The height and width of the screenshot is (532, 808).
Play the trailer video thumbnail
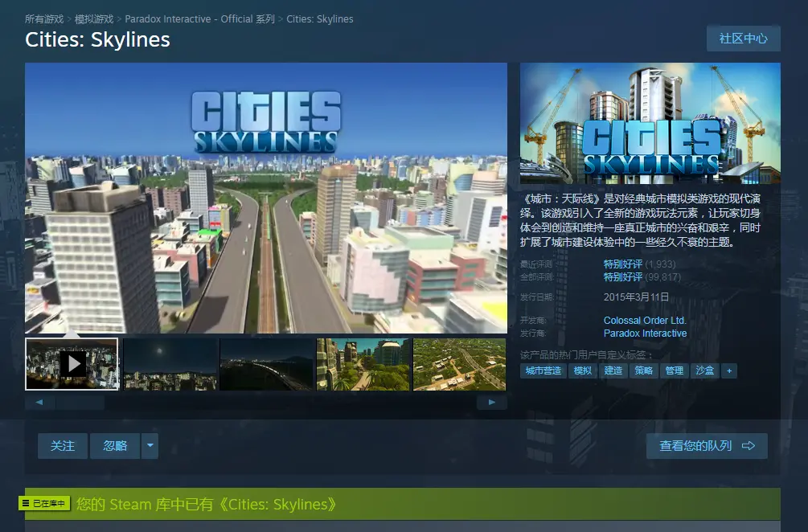pos(72,364)
